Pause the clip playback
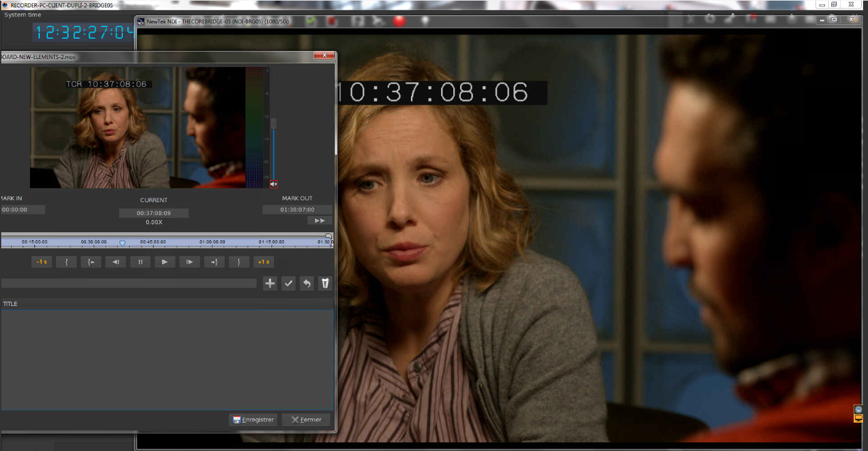868x451 pixels. pyautogui.click(x=140, y=262)
